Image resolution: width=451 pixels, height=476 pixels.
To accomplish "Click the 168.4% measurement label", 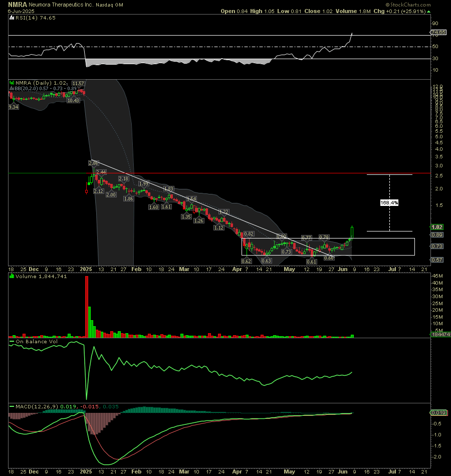I will (x=389, y=202).
